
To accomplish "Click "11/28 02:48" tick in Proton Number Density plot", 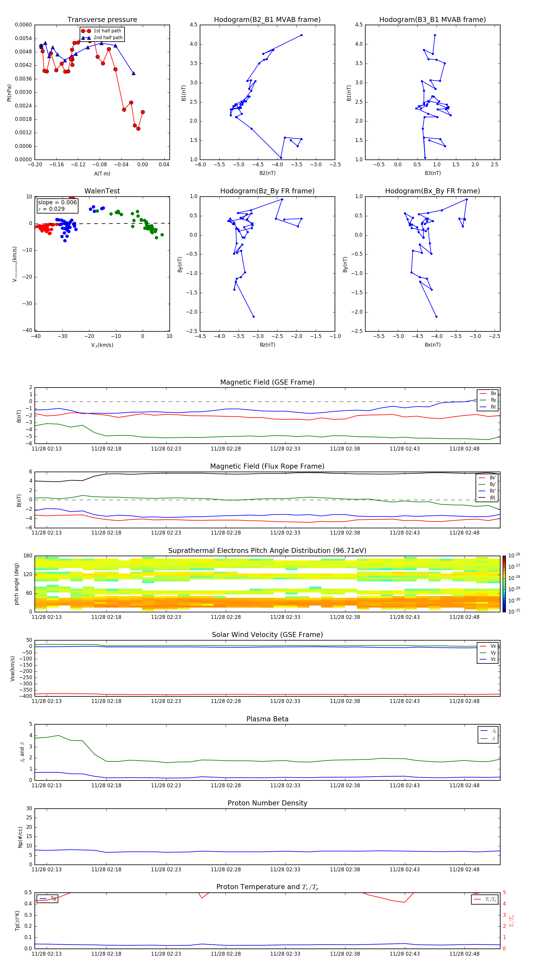I will point(464,869).
